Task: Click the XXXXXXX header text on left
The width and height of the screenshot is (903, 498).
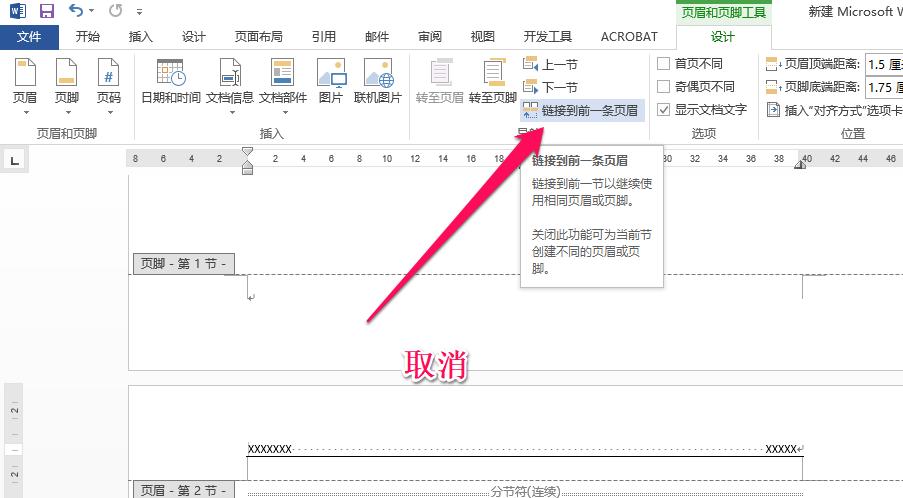Action: (x=270, y=449)
